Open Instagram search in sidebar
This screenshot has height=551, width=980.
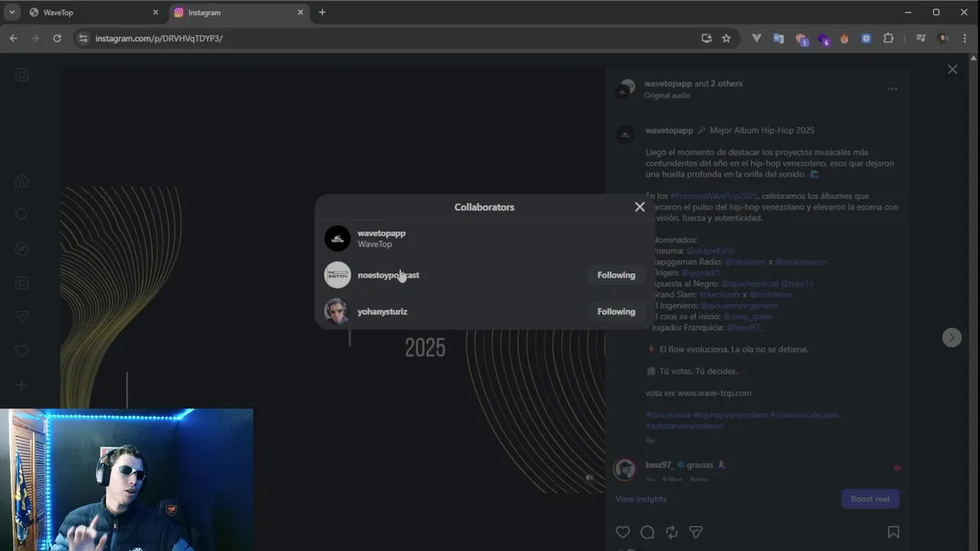point(22,215)
